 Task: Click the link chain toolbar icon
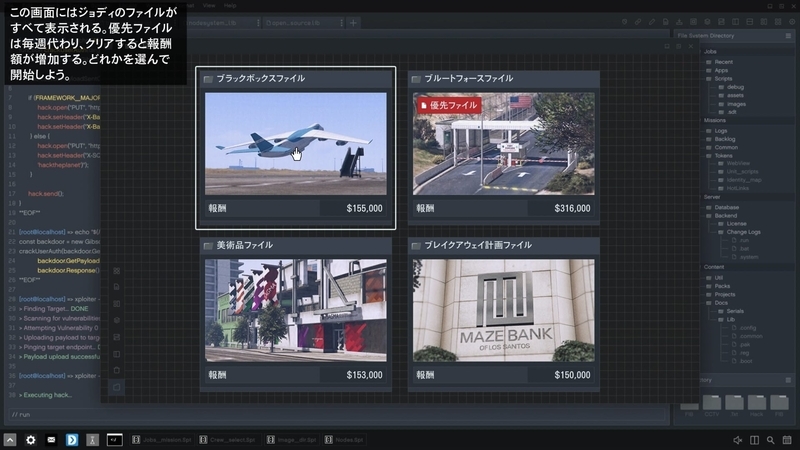pyautogui.click(x=638, y=22)
